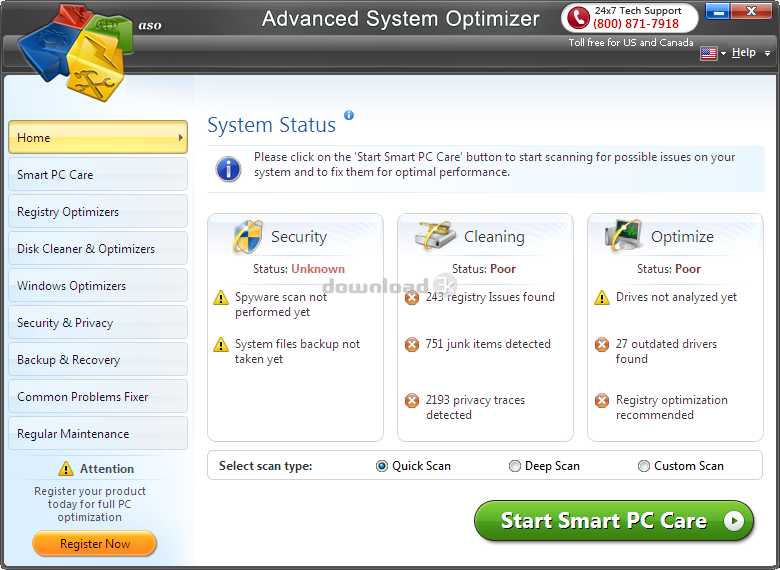Image resolution: width=780 pixels, height=570 pixels.
Task: Close the Advanced System Optimizer window
Action: point(751,11)
